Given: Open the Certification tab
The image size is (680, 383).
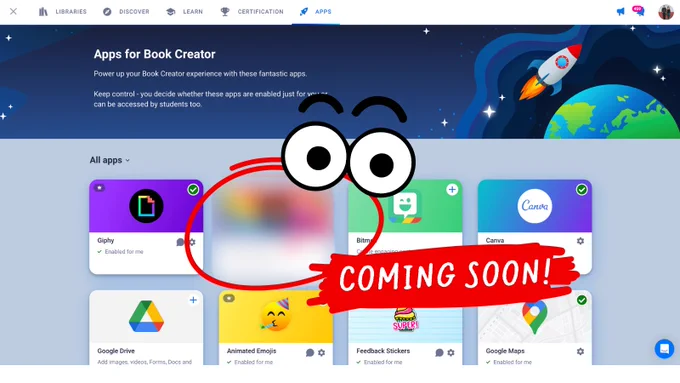Looking at the screenshot, I should tap(252, 12).
